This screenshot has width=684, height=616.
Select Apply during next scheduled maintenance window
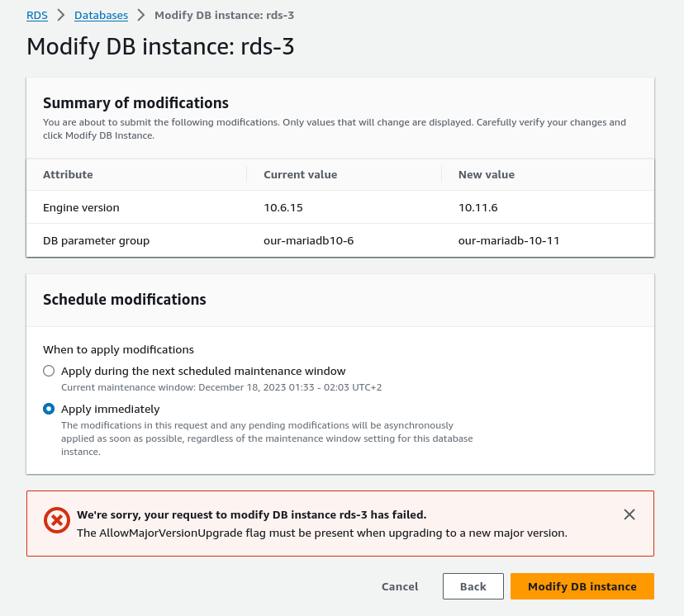tap(50, 372)
